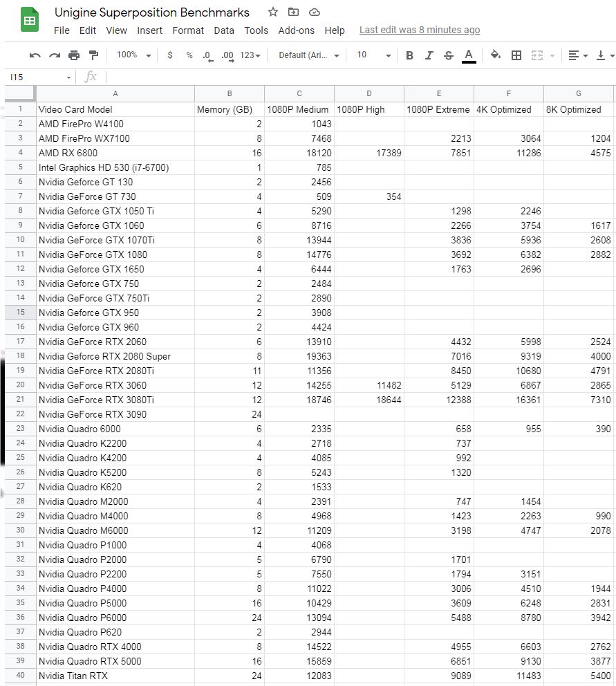This screenshot has width=616, height=686.
Task: Open the Default font family dropdown
Action: click(x=309, y=55)
